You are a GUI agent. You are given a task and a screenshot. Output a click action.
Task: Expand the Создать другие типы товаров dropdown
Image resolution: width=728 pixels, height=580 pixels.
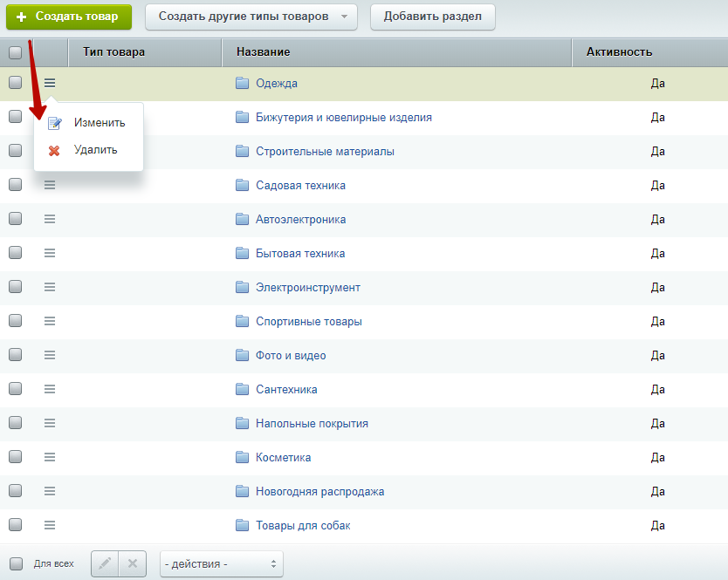pos(251,17)
